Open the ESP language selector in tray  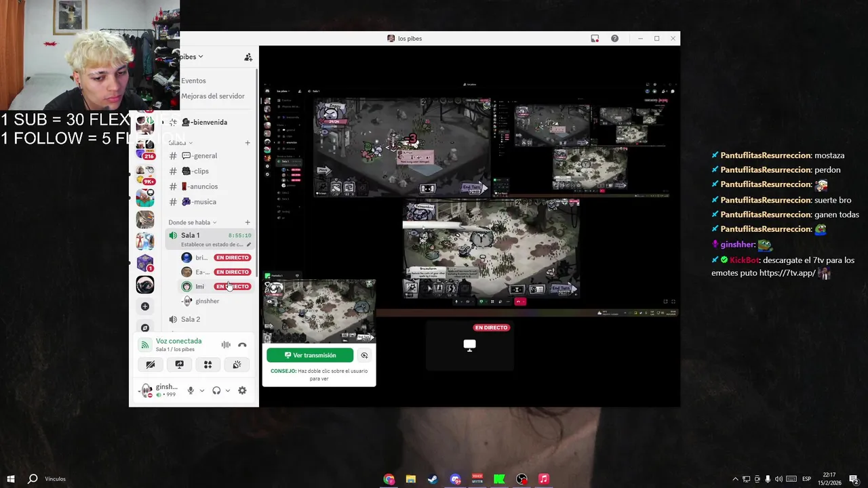[806, 479]
